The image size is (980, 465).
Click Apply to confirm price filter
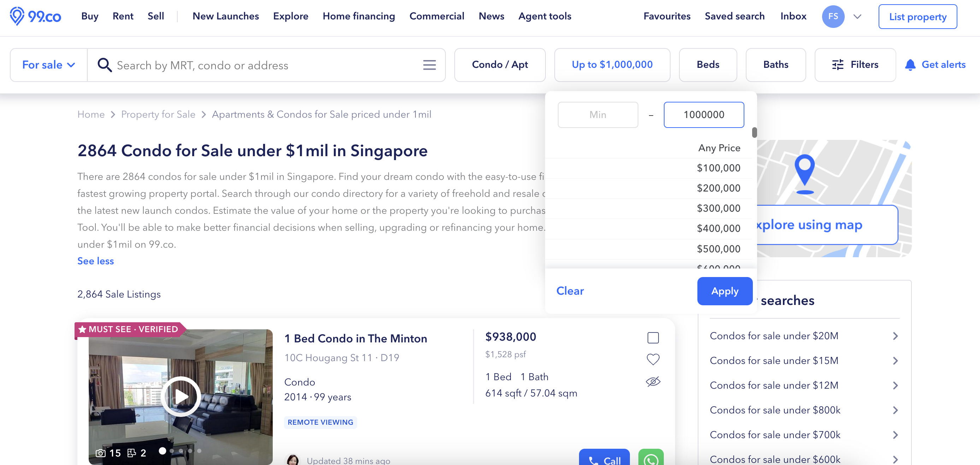724,290
